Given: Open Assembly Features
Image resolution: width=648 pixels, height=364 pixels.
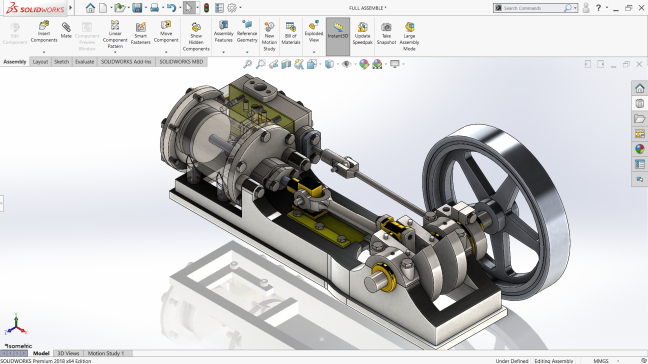Looking at the screenshot, I should (224, 31).
